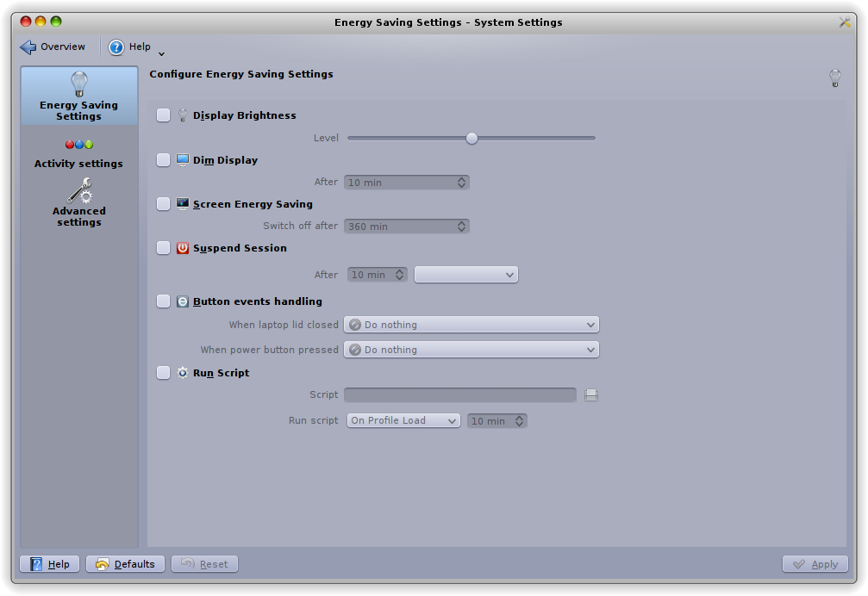Click the Apply button
This screenshot has width=868, height=596.
tap(815, 564)
